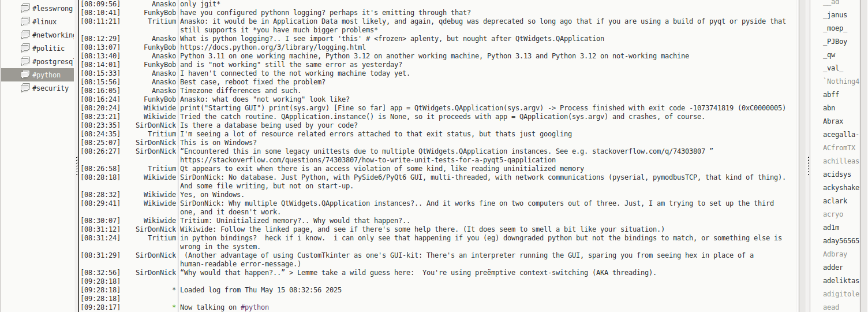The image size is (868, 312).
Task: Click user abff in the user list
Action: (x=831, y=95)
